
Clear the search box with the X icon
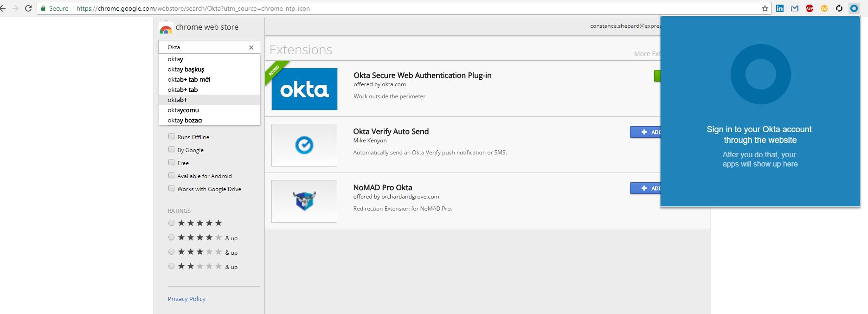tap(251, 47)
